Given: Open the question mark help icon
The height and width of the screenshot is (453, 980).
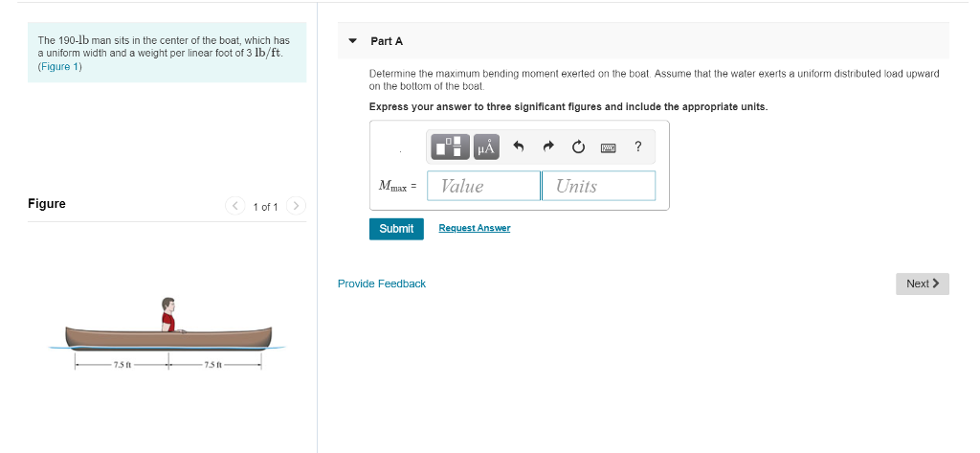Looking at the screenshot, I should pos(637,147).
